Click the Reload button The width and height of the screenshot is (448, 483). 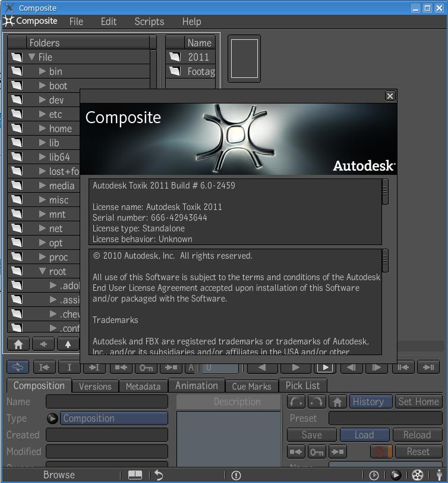point(418,435)
